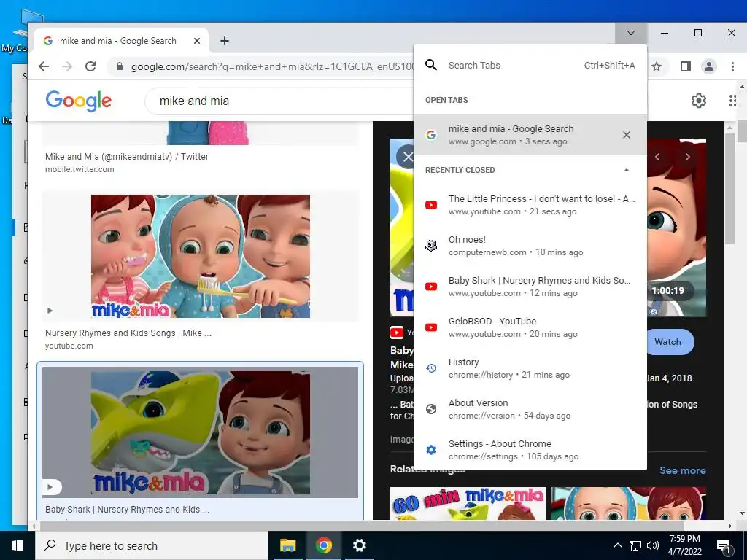This screenshot has height=560, width=747.
Task: Click the Google search box with mike and mia
Action: point(279,101)
